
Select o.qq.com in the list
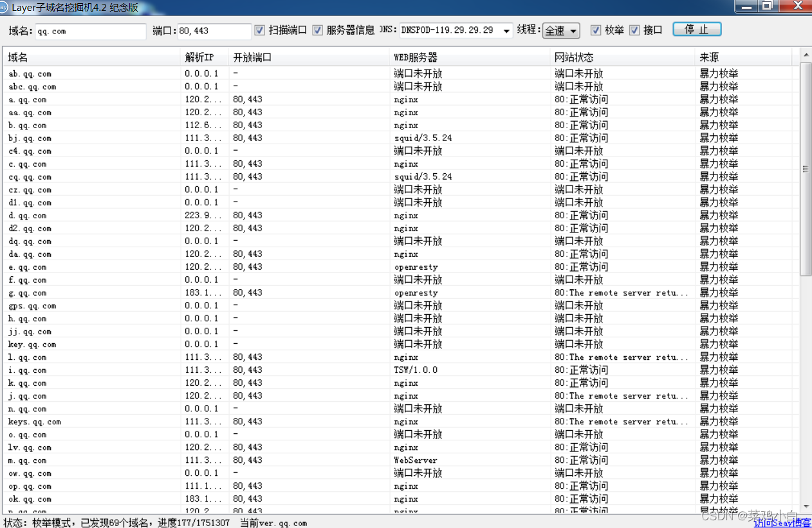28,435
